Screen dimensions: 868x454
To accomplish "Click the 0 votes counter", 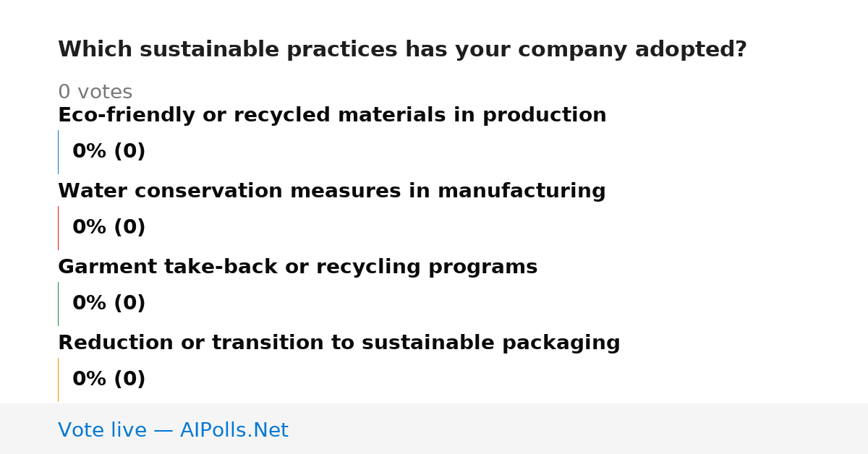I will 95,93.
